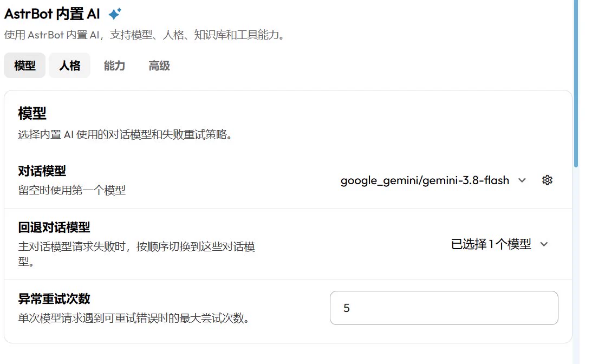Open the 高级 tab
605x364 pixels.
(159, 66)
